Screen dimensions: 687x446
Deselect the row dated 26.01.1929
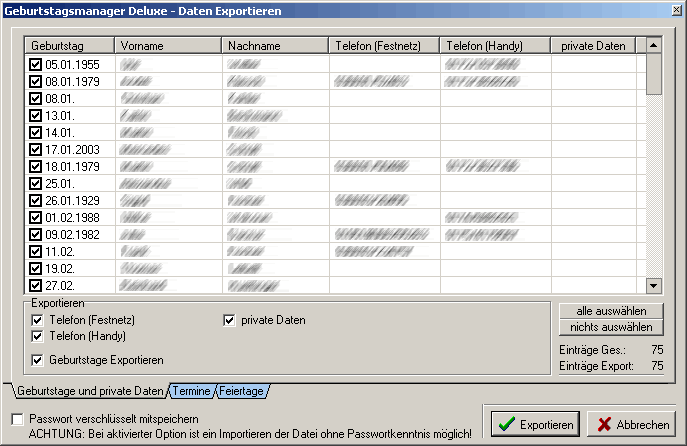coord(35,200)
